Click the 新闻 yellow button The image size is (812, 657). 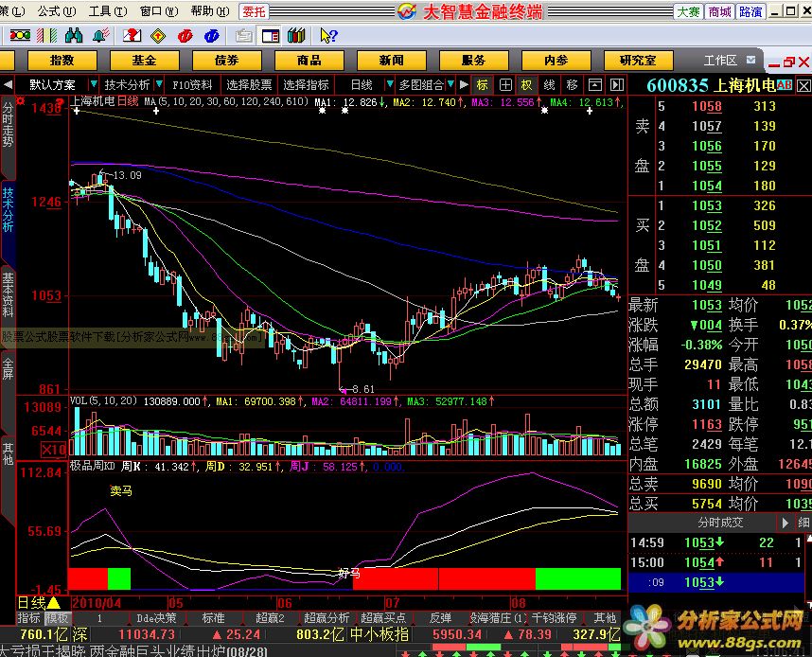click(391, 60)
